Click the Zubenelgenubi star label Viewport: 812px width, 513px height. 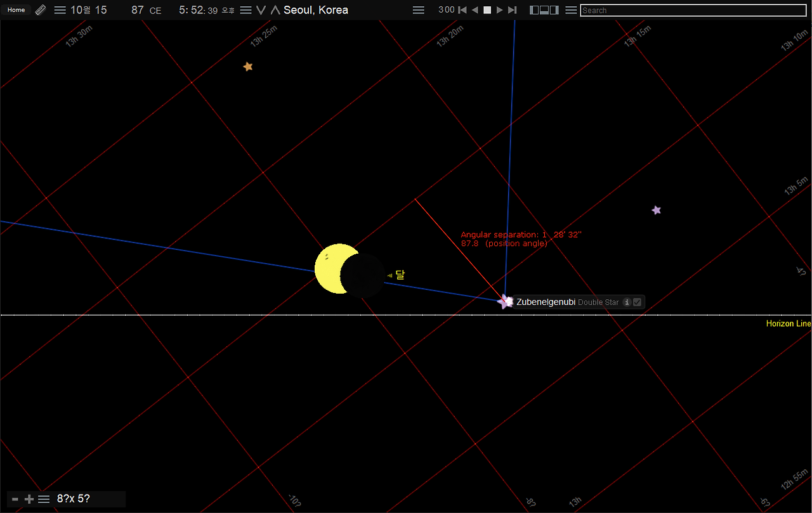[546, 302]
